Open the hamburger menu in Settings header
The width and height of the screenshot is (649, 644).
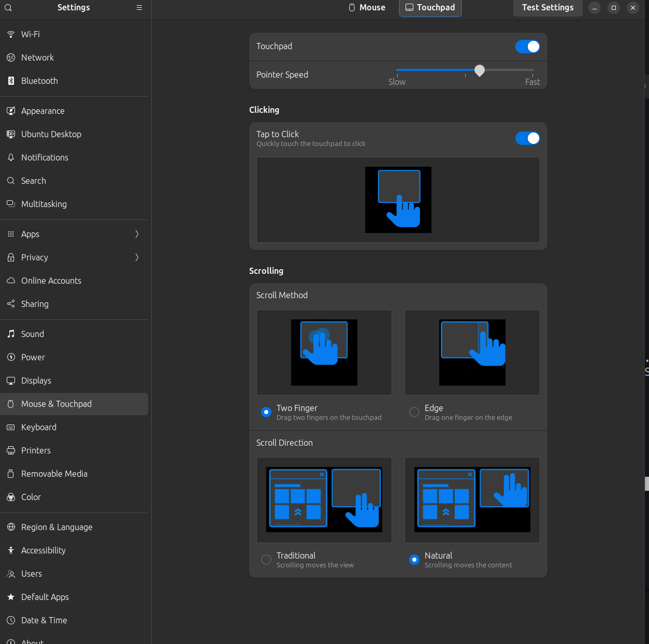[139, 8]
